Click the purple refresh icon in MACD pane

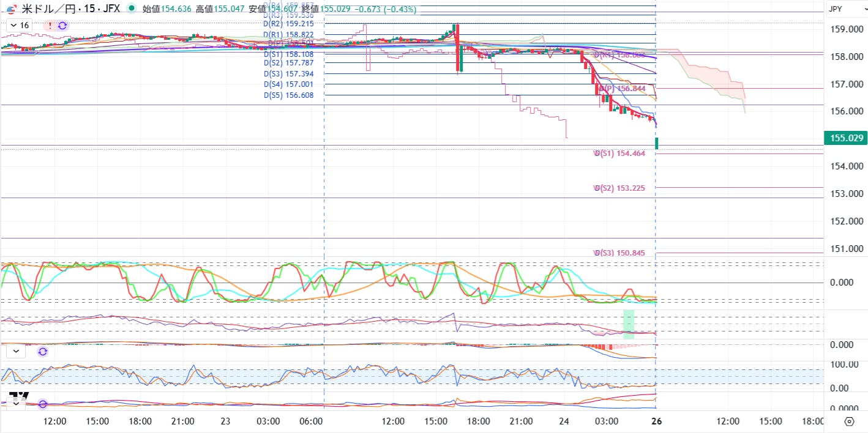tap(42, 352)
